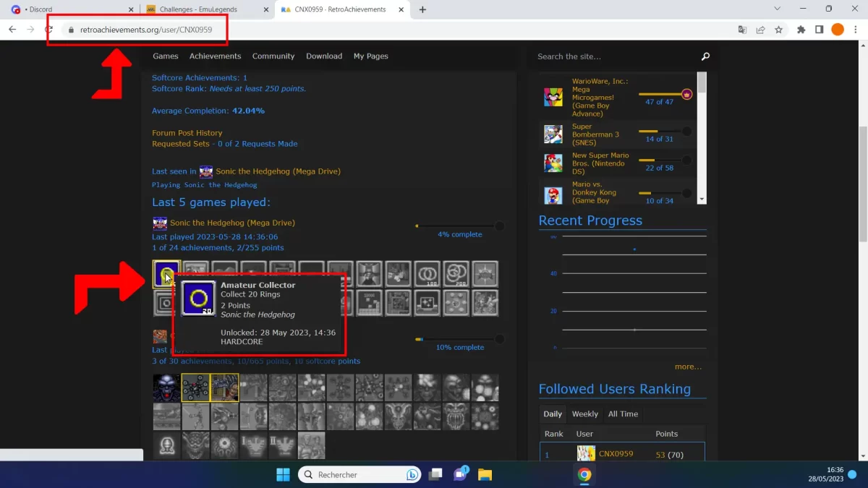Image resolution: width=868 pixels, height=488 pixels.
Task: Open the Windows Start menu
Action: [283, 474]
